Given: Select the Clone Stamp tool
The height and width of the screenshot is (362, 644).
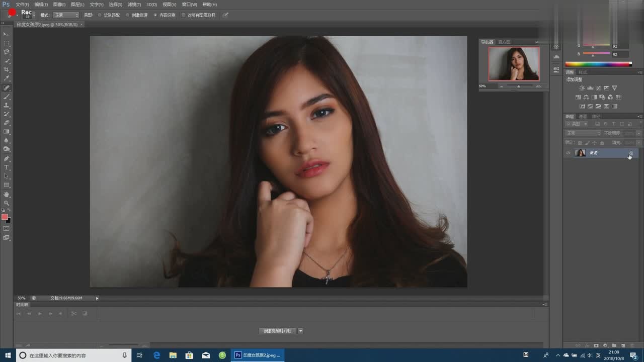Looking at the screenshot, I should (x=7, y=105).
